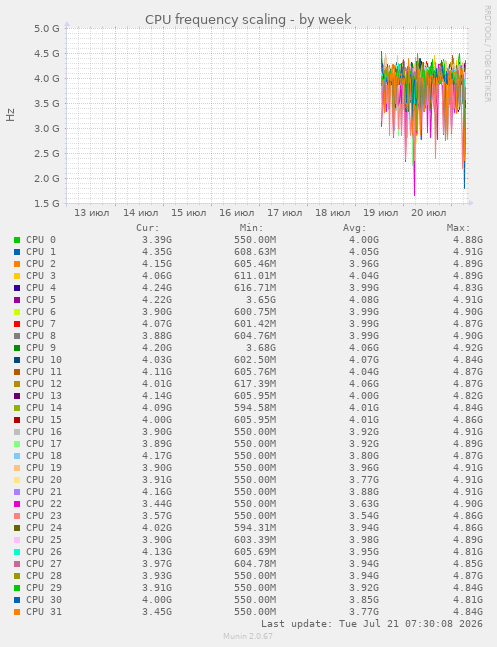
Task: Click the 'Hz' vertical axis label
Action: pyautogui.click(x=10, y=115)
